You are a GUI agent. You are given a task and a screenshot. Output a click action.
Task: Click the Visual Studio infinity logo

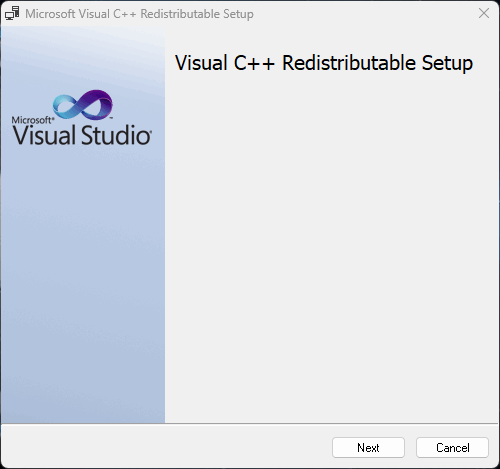point(83,105)
